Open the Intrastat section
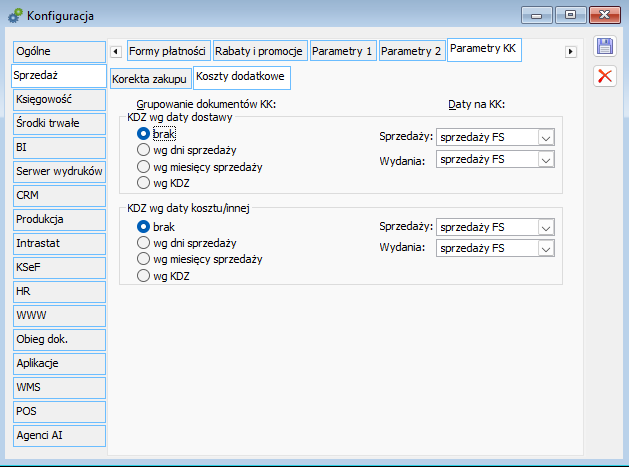629x467 pixels. coord(59,244)
